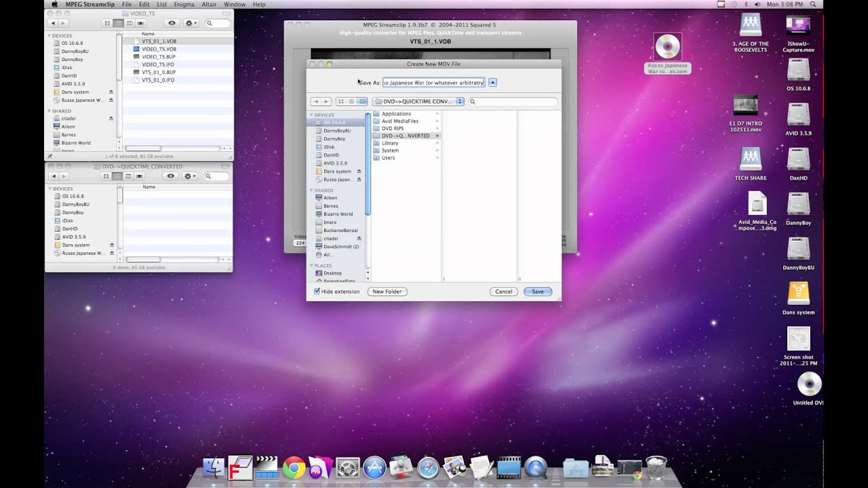868x488 pixels.
Task: Open Safari from the Dock
Action: tap(428, 468)
